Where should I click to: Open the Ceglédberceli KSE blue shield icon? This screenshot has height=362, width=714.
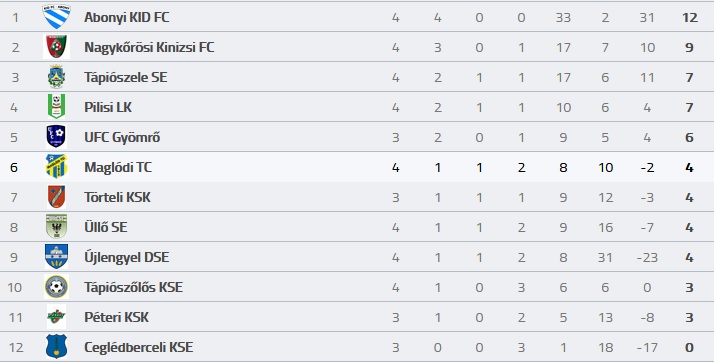(x=56, y=347)
